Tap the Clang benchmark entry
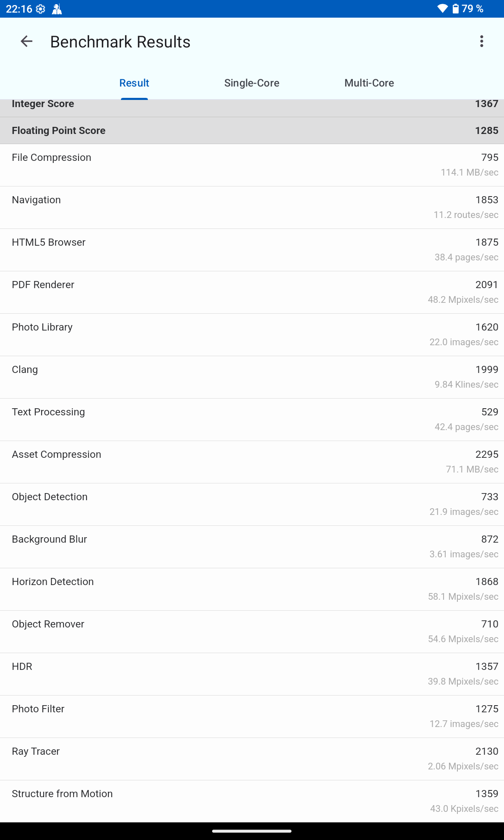 pyautogui.click(x=252, y=377)
